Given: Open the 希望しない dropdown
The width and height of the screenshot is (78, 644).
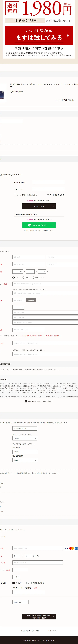Looking at the screenshot, I should tap(20, 602).
